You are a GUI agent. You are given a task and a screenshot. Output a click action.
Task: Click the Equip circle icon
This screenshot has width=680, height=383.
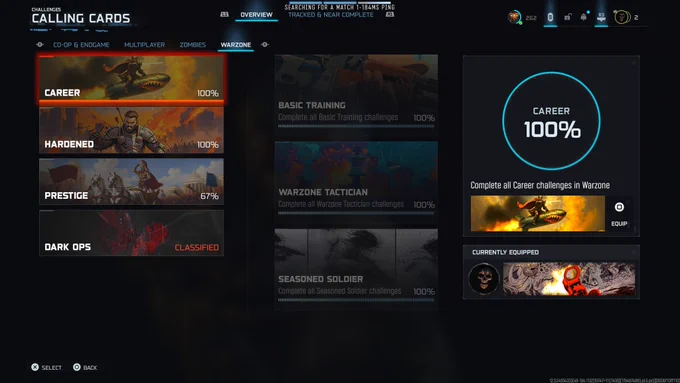click(x=619, y=207)
